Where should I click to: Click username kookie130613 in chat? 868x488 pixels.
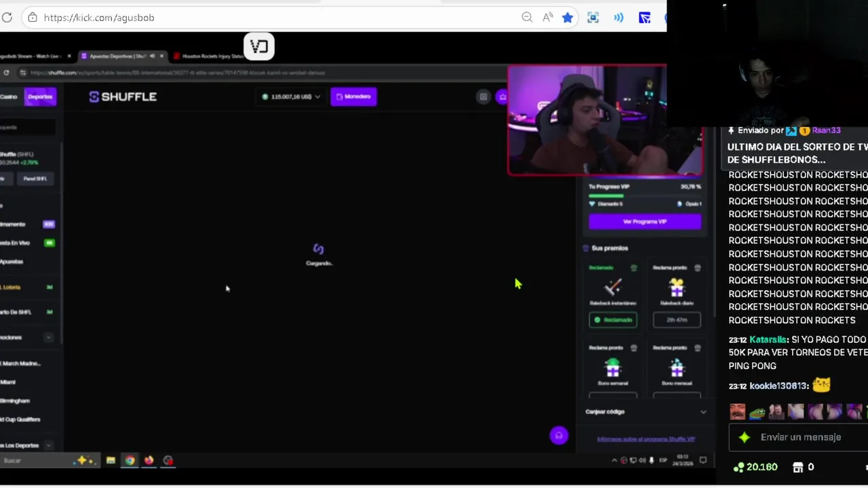(778, 386)
